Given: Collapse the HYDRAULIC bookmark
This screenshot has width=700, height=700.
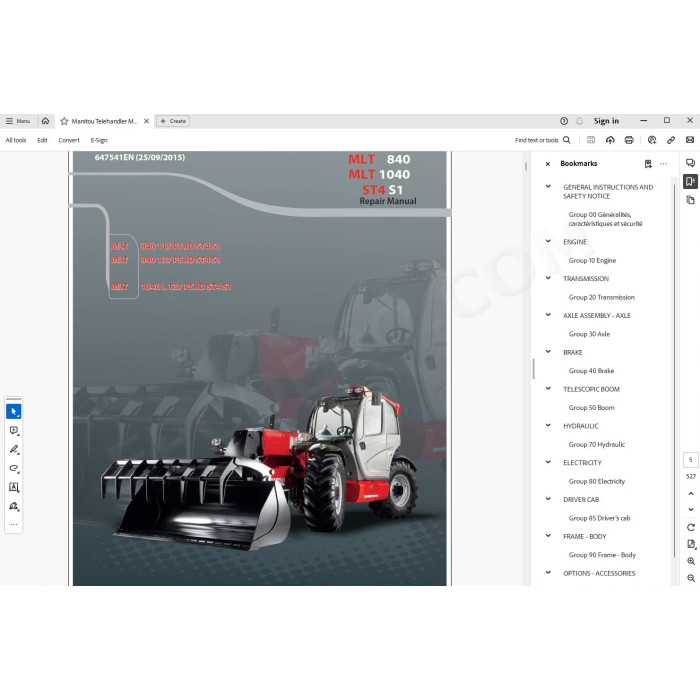Looking at the screenshot, I should tap(549, 425).
